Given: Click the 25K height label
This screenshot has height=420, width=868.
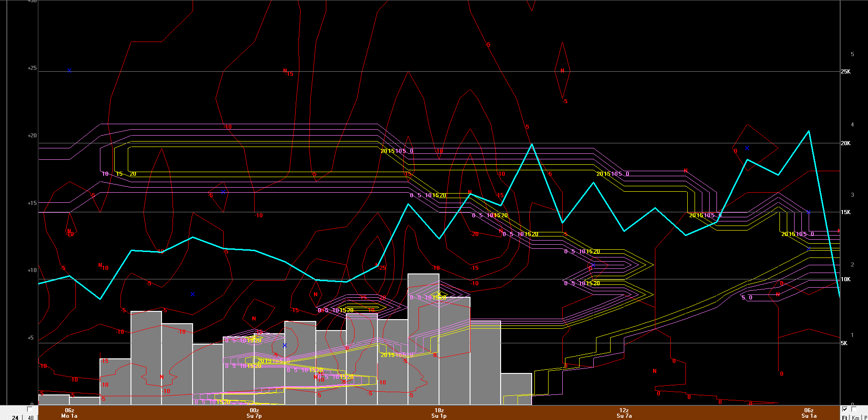Looking at the screenshot, I should 846,72.
